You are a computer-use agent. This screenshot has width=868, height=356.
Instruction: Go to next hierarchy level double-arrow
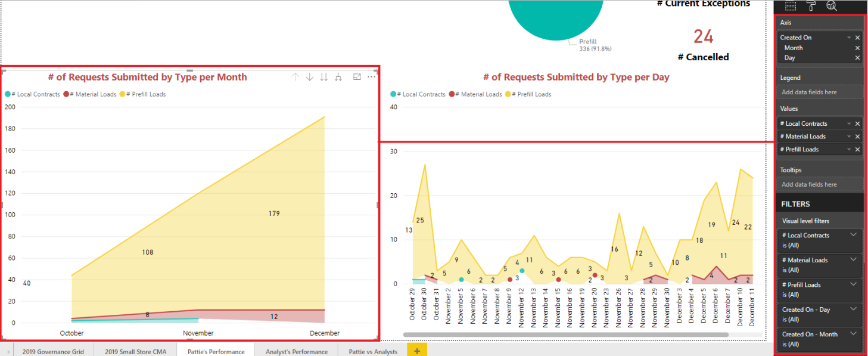coord(324,77)
